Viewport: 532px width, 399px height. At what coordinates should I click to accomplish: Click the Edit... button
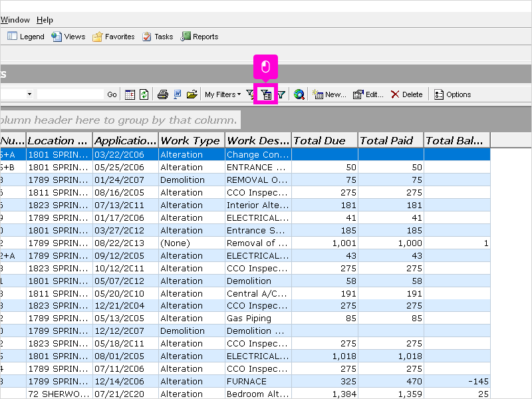368,94
